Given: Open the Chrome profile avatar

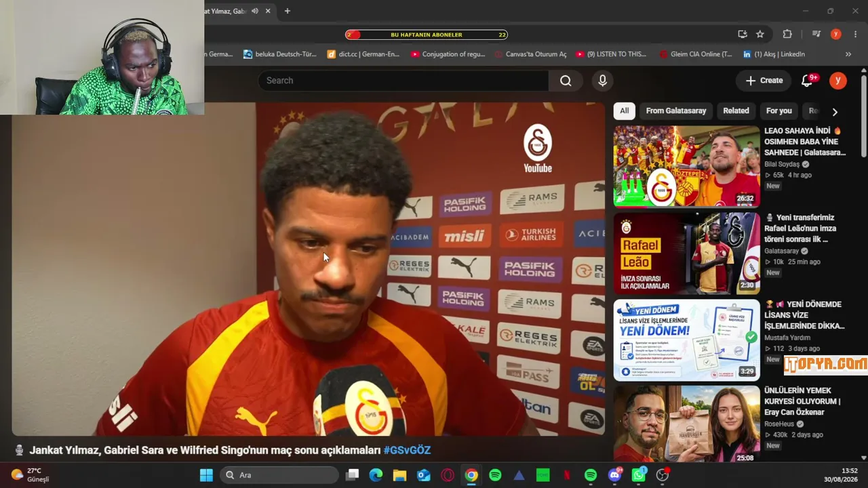Looking at the screenshot, I should point(836,35).
